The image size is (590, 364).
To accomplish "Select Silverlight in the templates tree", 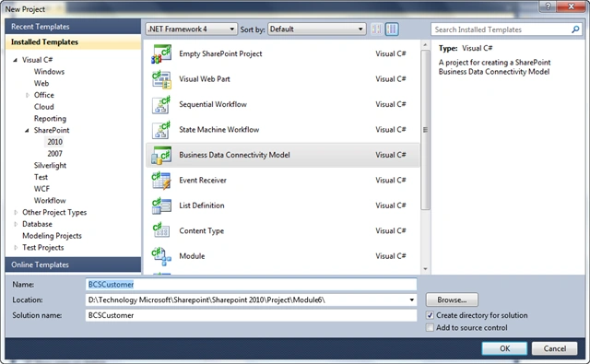I will pyautogui.click(x=50, y=166).
